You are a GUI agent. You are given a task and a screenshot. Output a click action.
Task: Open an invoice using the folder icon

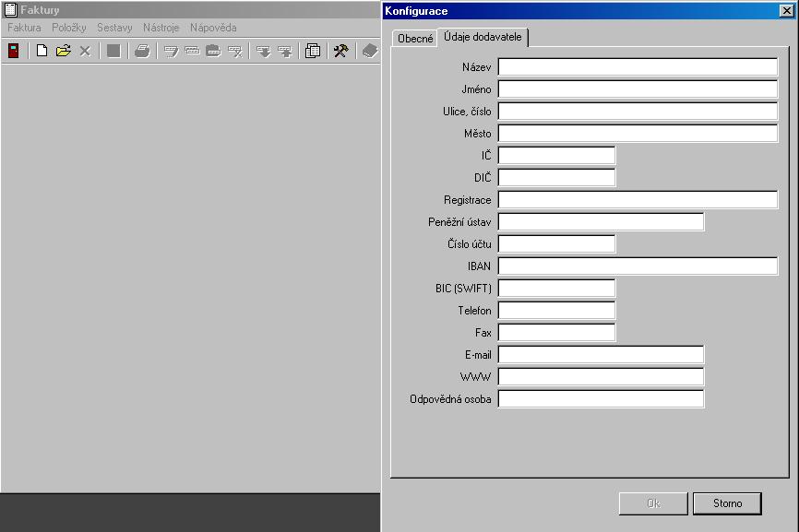click(x=63, y=51)
